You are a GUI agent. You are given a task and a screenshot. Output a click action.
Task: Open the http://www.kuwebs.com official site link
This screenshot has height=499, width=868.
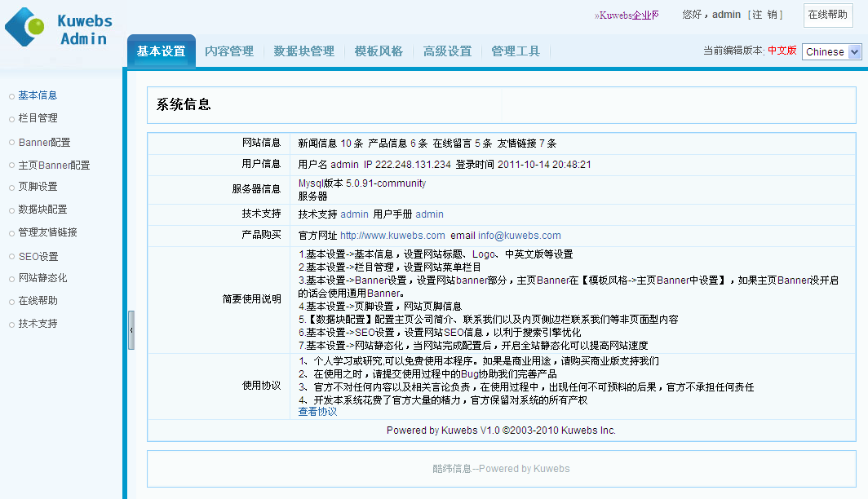tap(392, 236)
